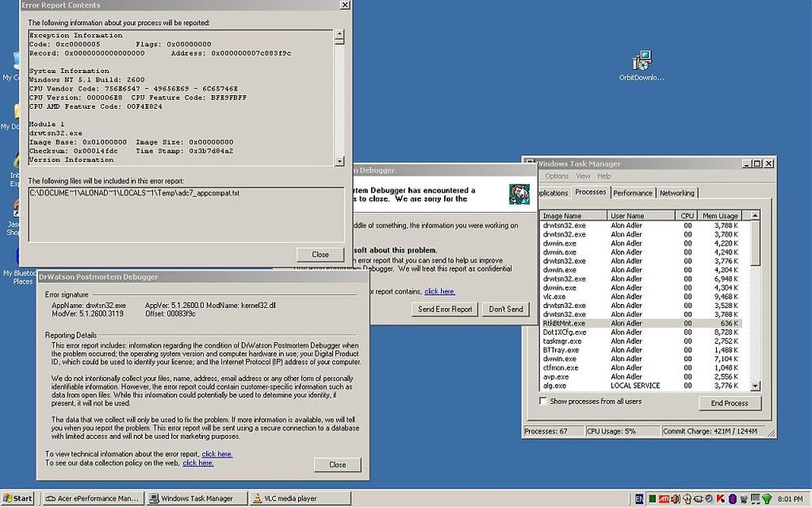Sort processes by Image Name column
812x508 pixels.
click(x=573, y=215)
